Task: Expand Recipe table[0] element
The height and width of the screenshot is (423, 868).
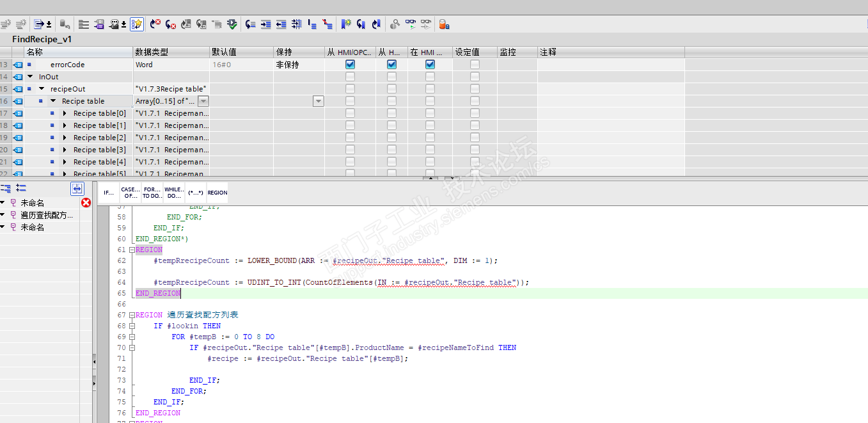Action: pos(65,113)
